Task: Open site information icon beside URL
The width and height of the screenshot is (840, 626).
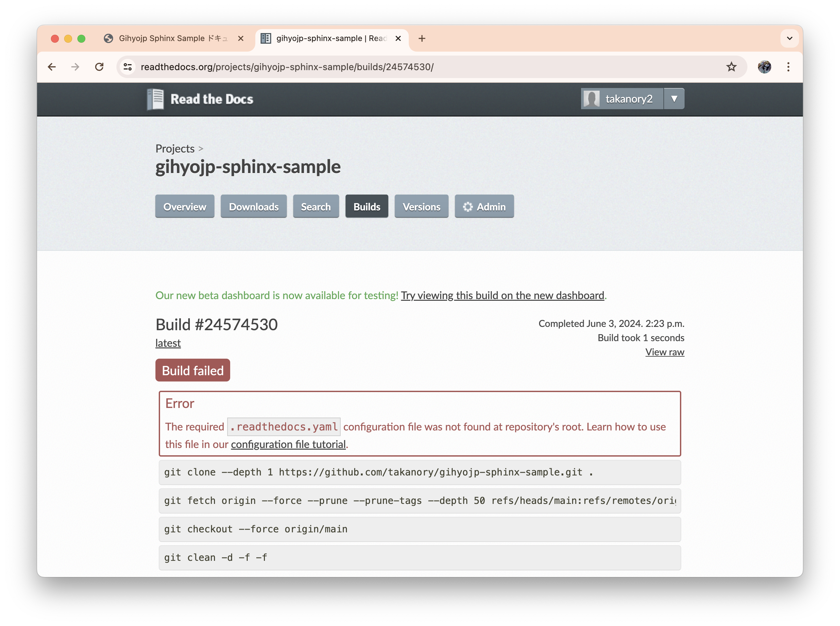Action: click(128, 67)
